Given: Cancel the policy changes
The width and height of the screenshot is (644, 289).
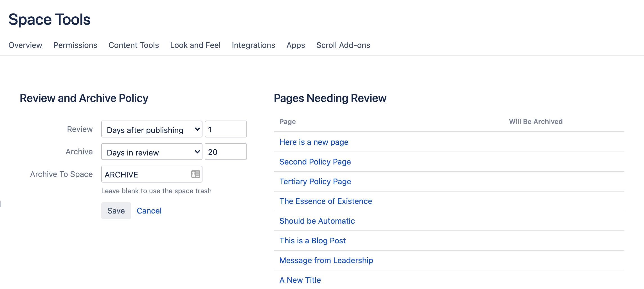Looking at the screenshot, I should [149, 211].
